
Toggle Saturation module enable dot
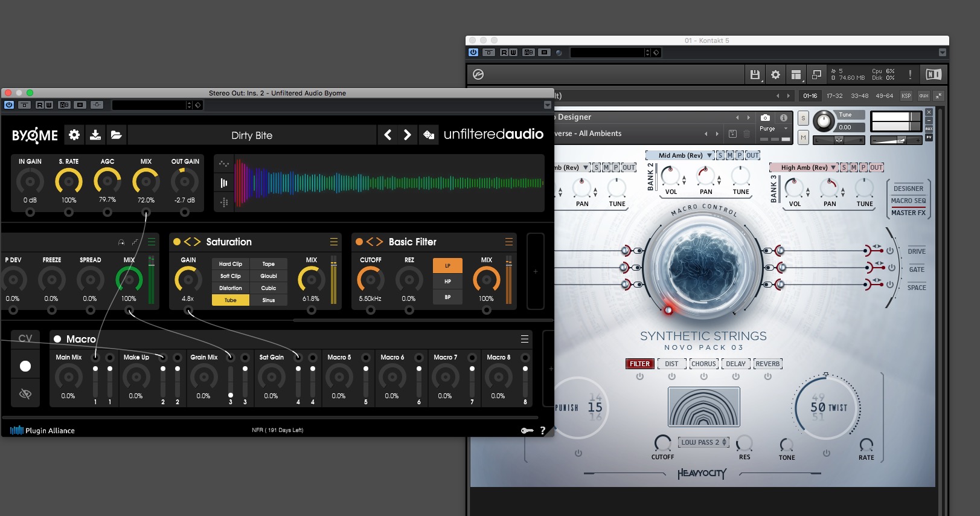pyautogui.click(x=177, y=242)
